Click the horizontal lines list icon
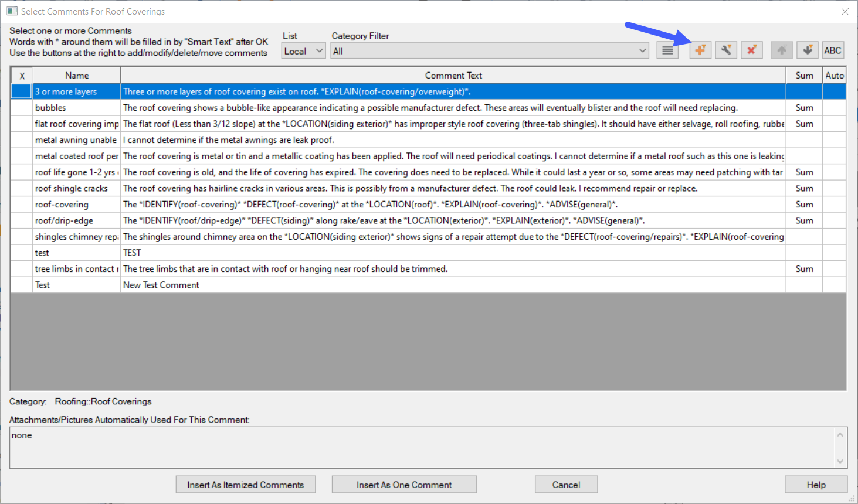The image size is (858, 504). click(667, 50)
